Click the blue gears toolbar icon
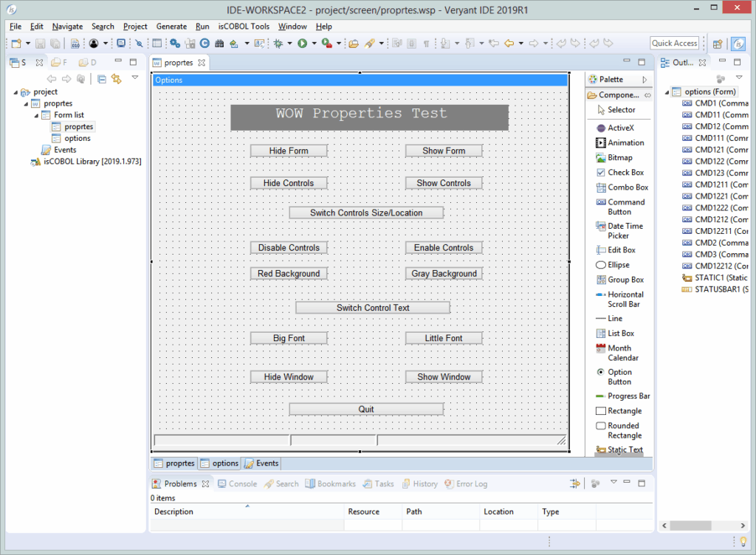This screenshot has height=555, width=756. pos(175,44)
